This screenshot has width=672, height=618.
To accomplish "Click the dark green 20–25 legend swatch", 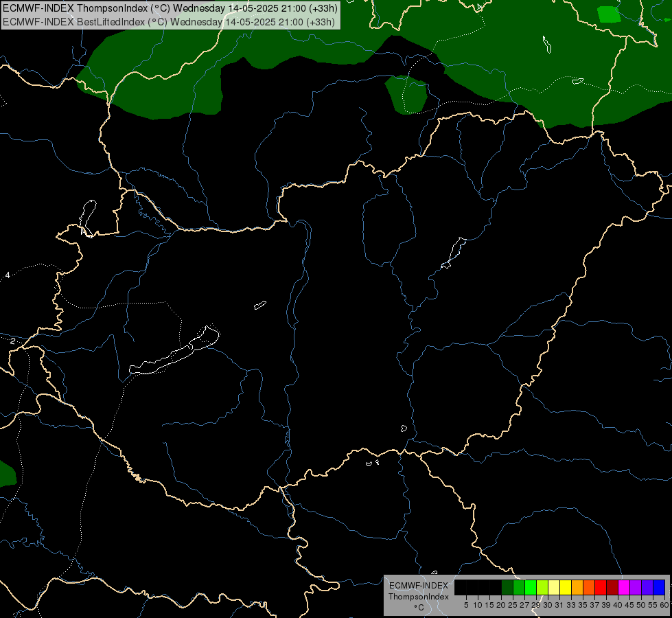I will (x=507, y=588).
